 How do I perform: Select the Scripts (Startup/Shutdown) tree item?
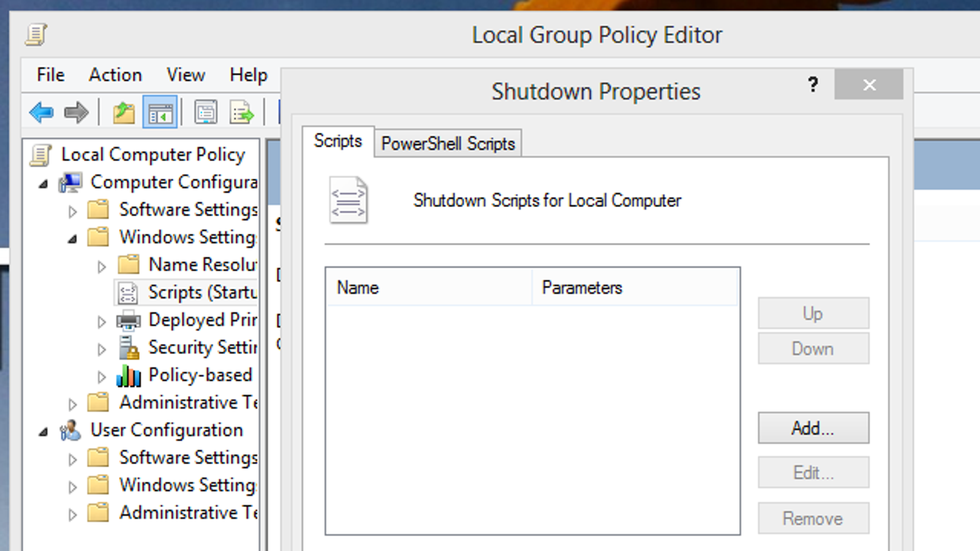point(202,293)
